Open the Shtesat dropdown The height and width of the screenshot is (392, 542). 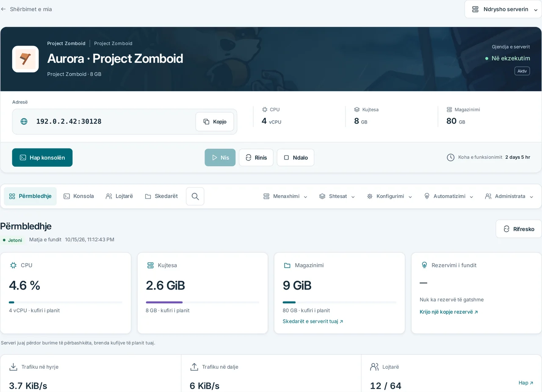[x=337, y=196]
